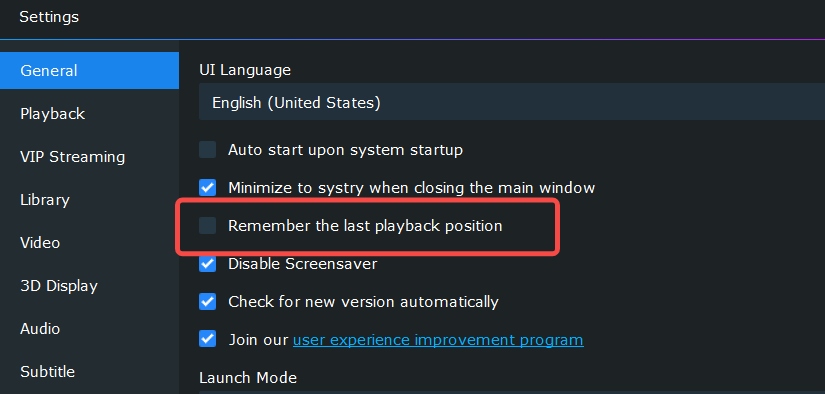Switch to the Playback settings section

(89, 114)
